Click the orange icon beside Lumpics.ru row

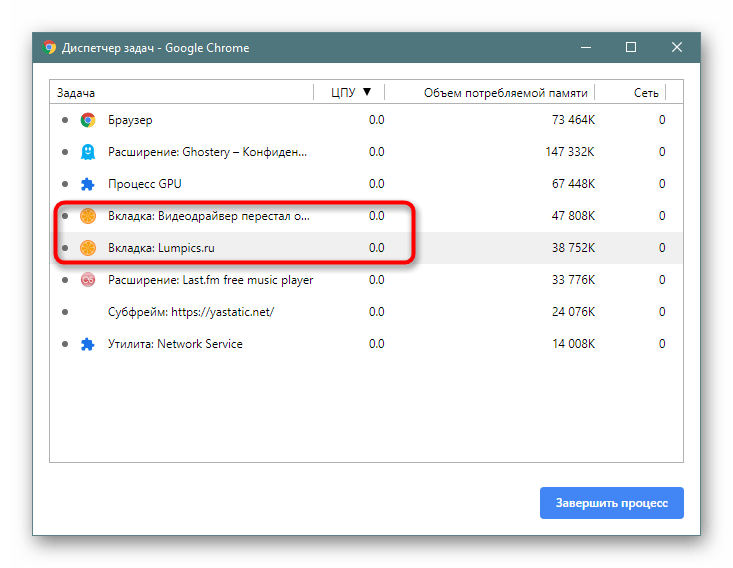pos(88,248)
